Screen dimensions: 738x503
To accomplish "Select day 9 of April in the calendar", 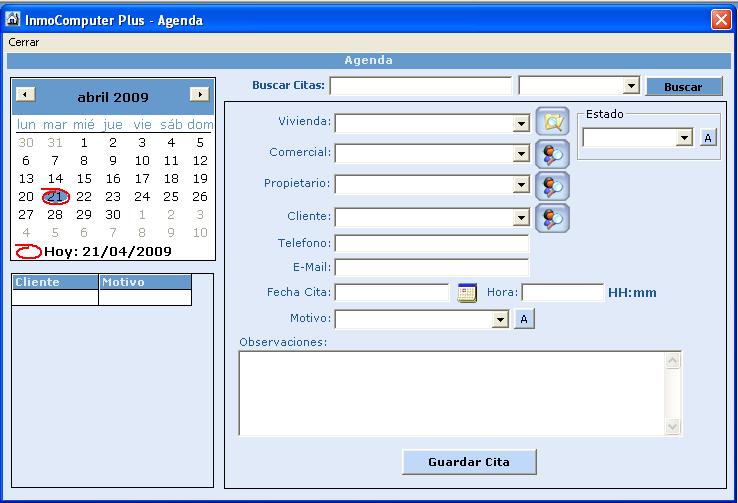I will click(x=113, y=161).
